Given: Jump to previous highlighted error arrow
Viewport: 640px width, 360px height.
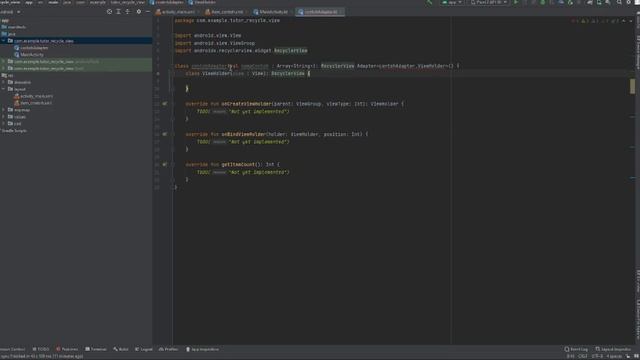Looking at the screenshot, I should click(624, 20).
